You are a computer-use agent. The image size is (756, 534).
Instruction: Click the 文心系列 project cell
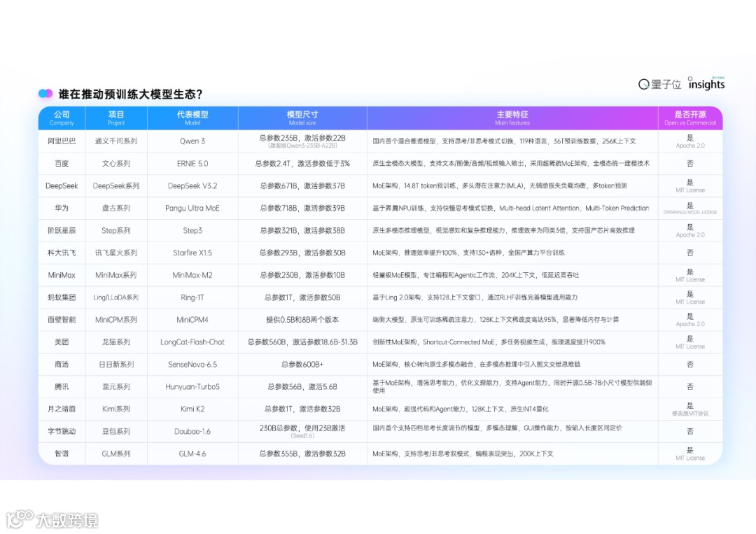[x=116, y=163]
